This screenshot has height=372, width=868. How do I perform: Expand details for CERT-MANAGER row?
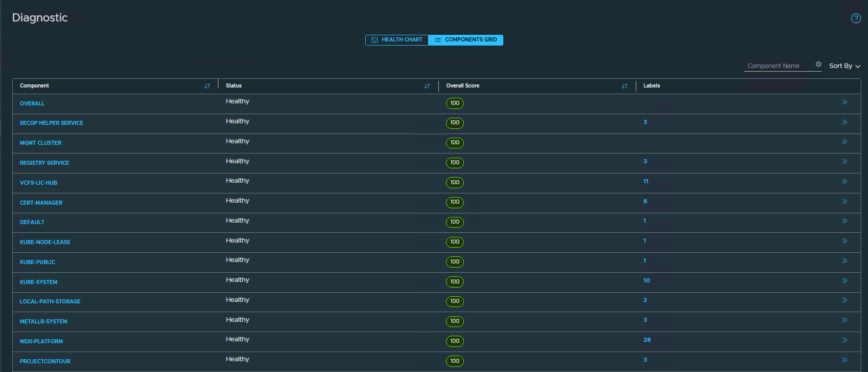844,201
